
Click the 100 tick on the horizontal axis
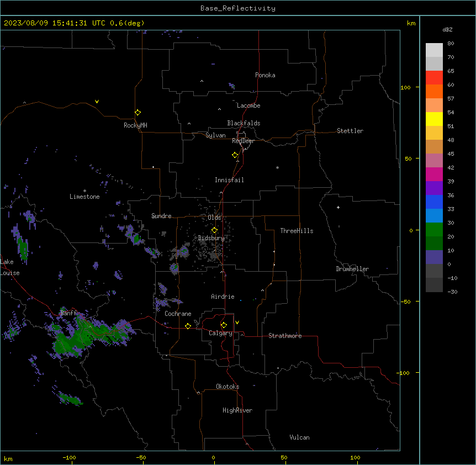point(355,457)
